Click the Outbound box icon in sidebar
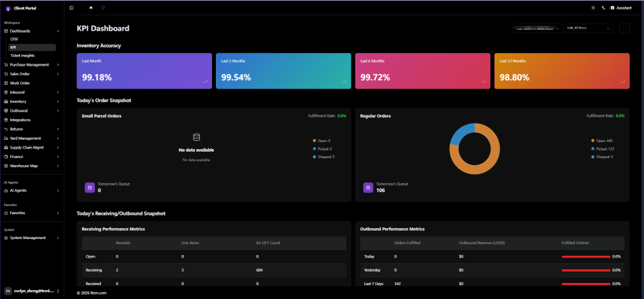 pyautogui.click(x=6, y=111)
